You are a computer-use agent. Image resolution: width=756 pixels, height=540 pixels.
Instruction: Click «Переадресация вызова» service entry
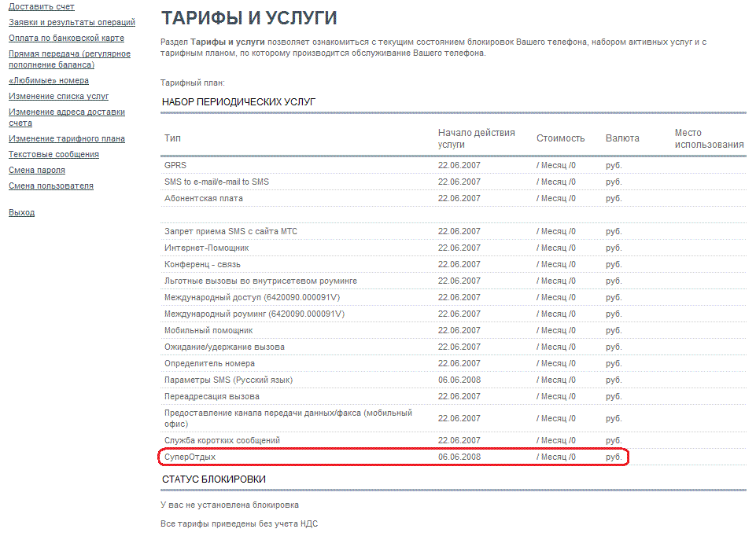(212, 396)
